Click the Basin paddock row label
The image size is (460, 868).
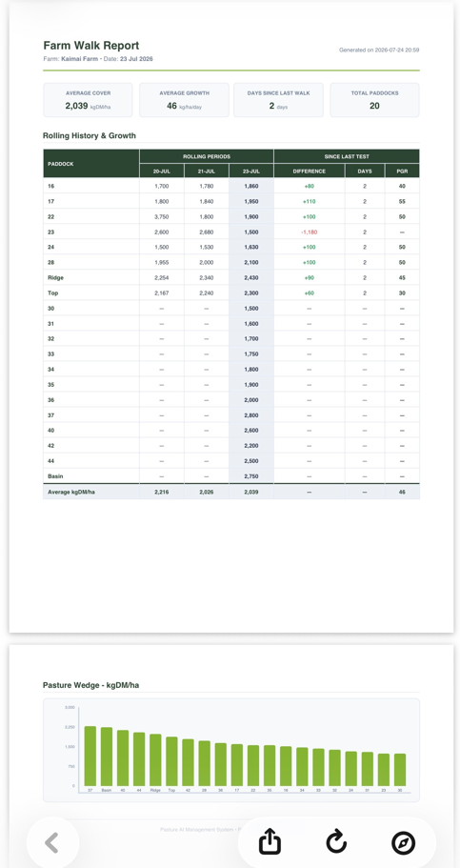[55, 476]
